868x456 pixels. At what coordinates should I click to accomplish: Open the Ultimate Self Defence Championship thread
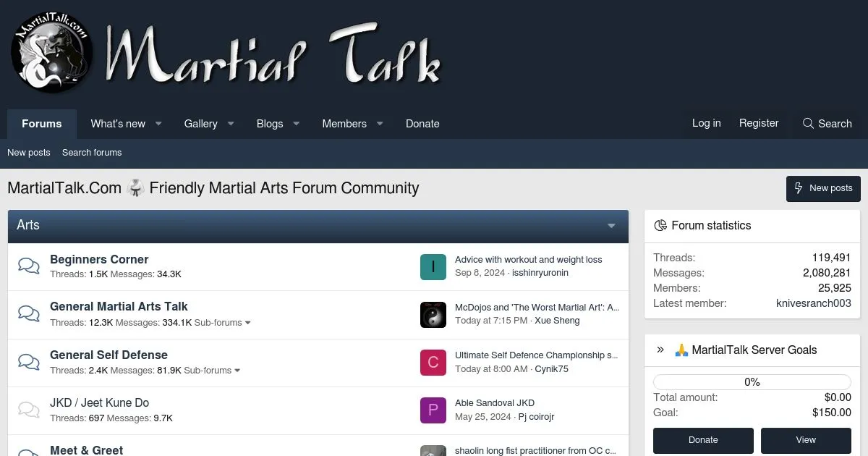point(536,355)
